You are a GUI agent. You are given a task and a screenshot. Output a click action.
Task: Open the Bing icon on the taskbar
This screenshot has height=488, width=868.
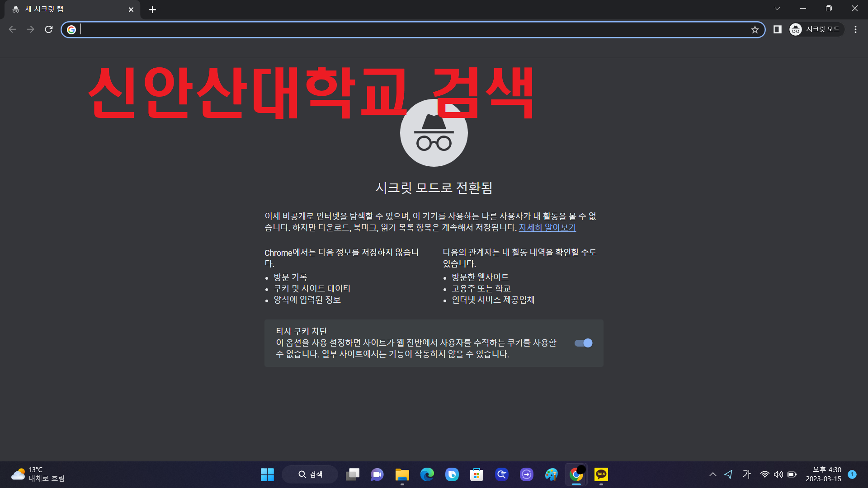pyautogui.click(x=452, y=474)
